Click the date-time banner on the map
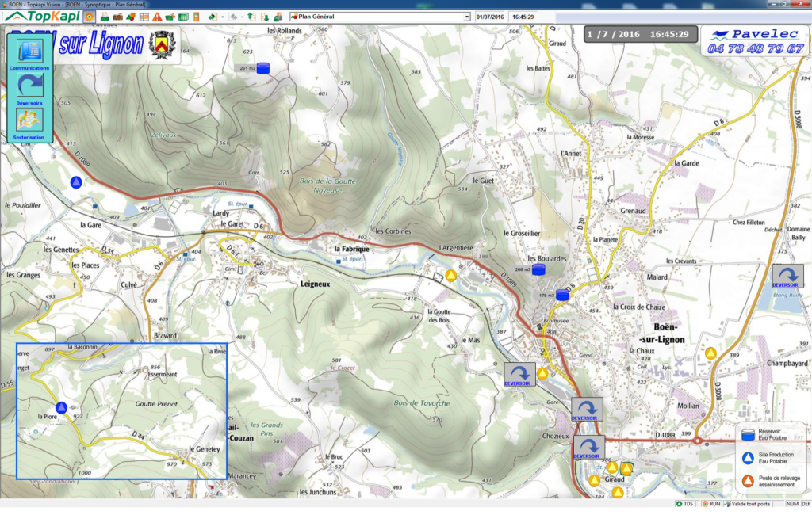This screenshot has height=515, width=812. click(641, 35)
